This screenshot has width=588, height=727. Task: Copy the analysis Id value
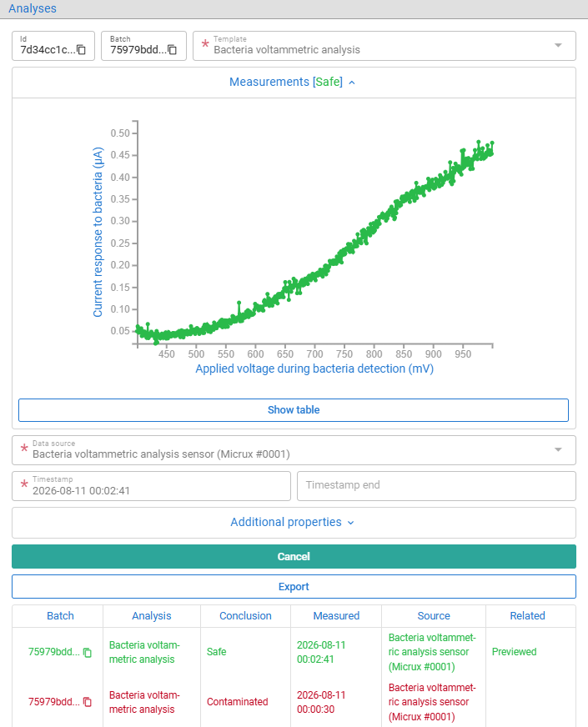[x=81, y=50]
